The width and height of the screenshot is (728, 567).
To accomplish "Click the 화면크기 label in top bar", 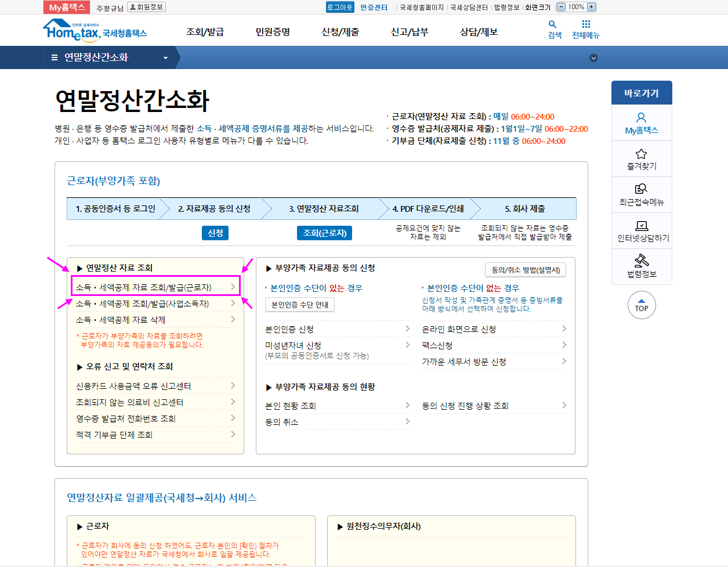I will (538, 8).
